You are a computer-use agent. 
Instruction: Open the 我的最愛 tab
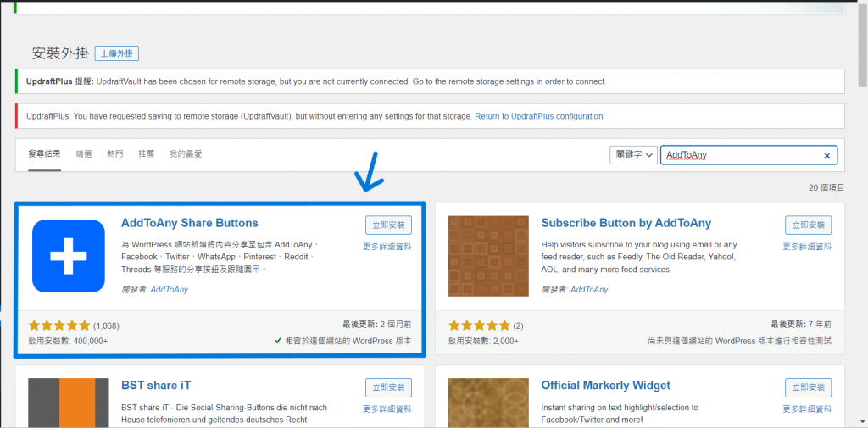click(x=186, y=154)
